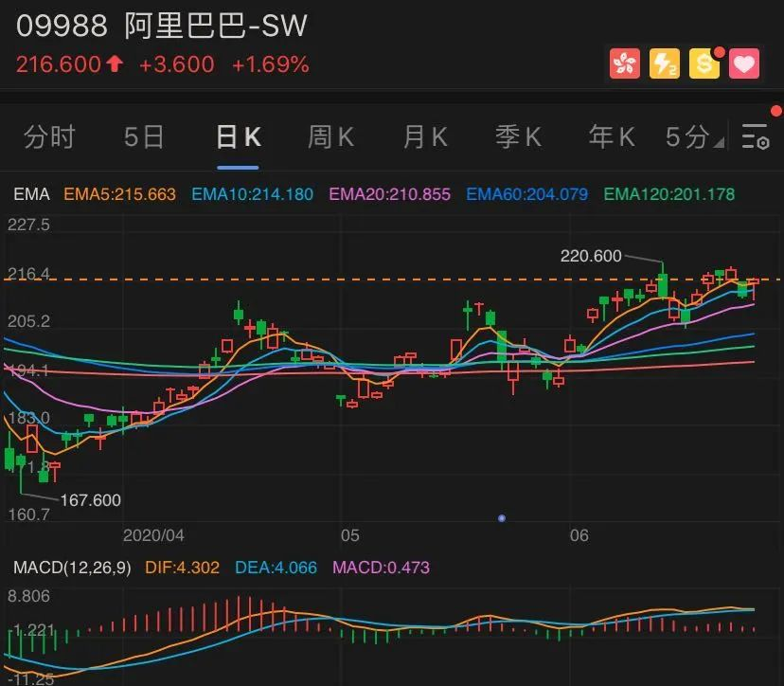Toggle the EMA5 orange line legend
The height and width of the screenshot is (686, 784).
120,194
